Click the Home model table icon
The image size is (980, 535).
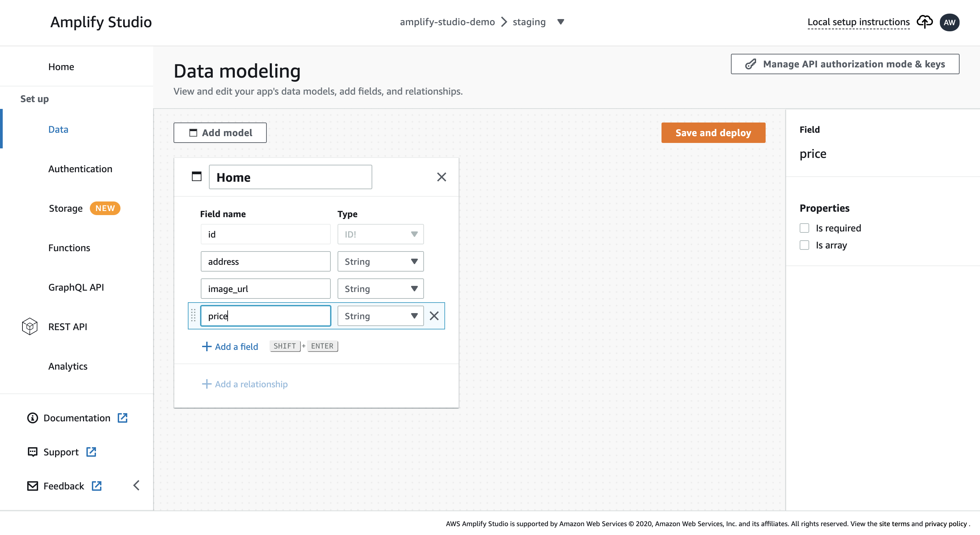point(196,177)
